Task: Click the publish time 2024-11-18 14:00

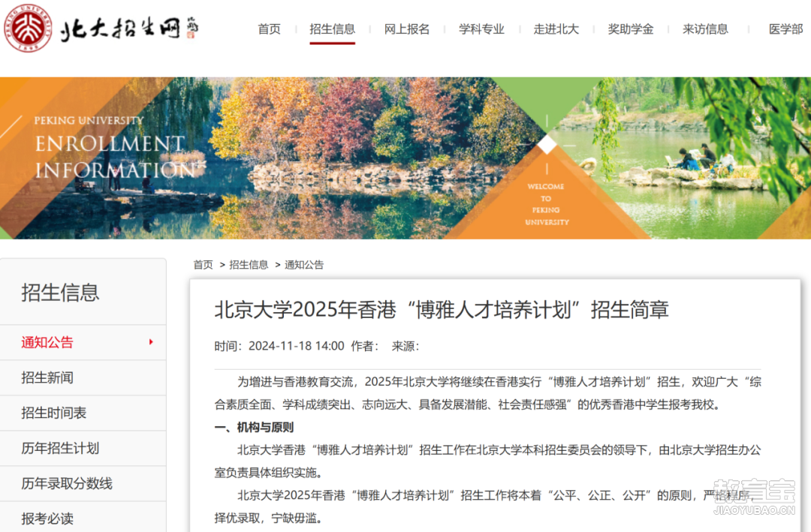Action: [297, 346]
